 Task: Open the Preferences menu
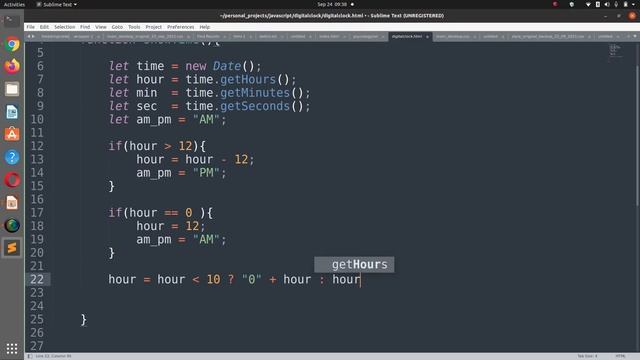point(180,27)
